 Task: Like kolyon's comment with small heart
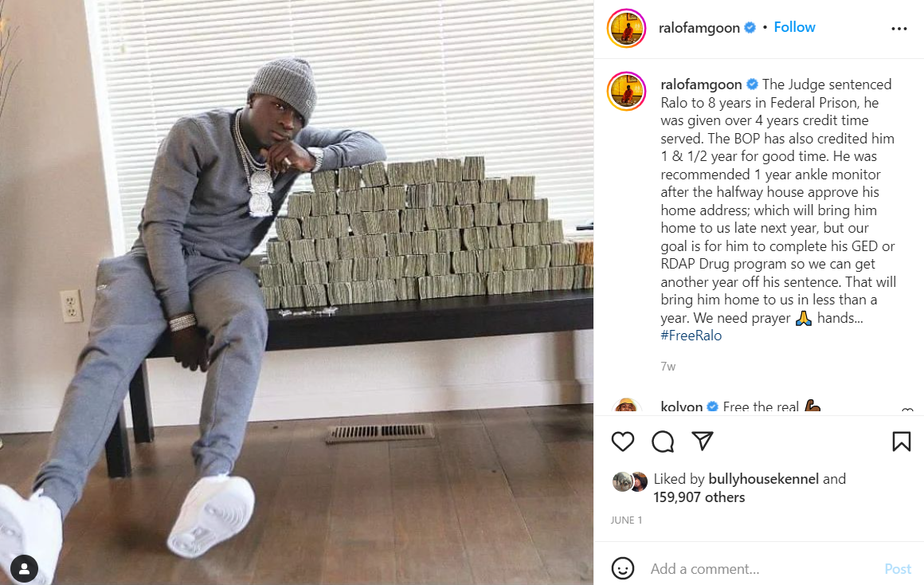tap(907, 410)
